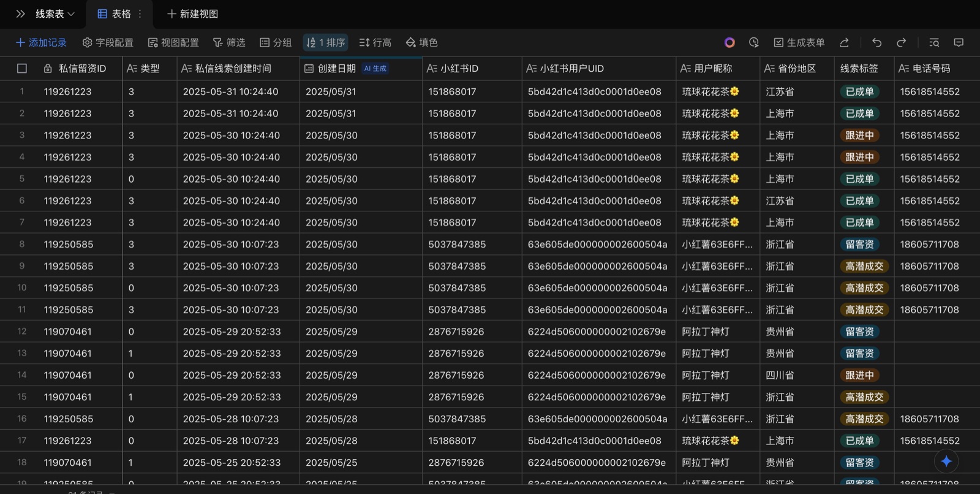Click the 已成单 tag in row 1
The image size is (980, 494).
(x=859, y=92)
